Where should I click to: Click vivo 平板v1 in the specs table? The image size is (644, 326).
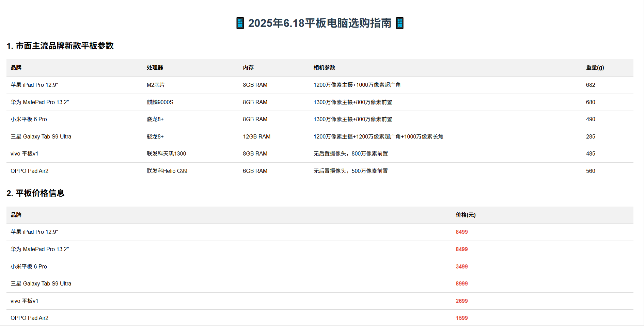pos(25,153)
